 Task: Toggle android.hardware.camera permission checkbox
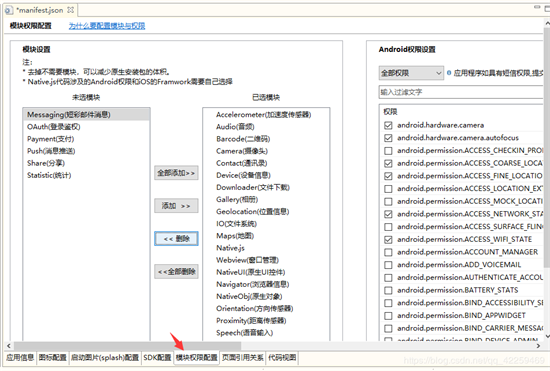click(x=388, y=125)
